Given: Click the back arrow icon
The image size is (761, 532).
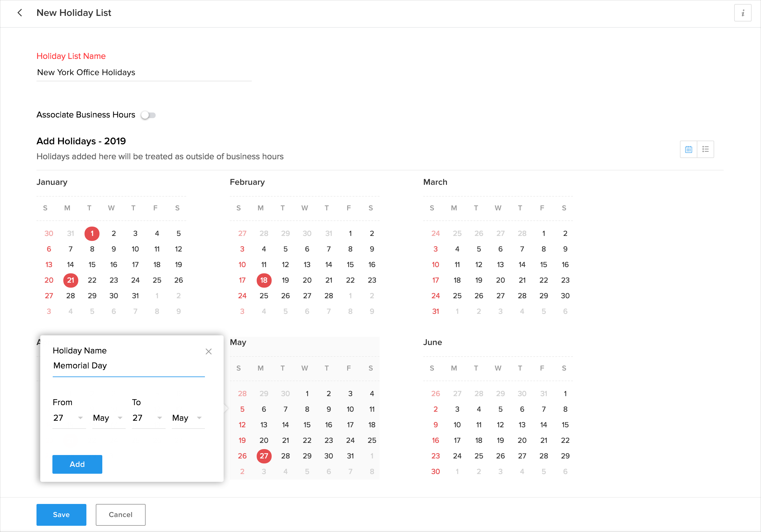Looking at the screenshot, I should [x=20, y=12].
